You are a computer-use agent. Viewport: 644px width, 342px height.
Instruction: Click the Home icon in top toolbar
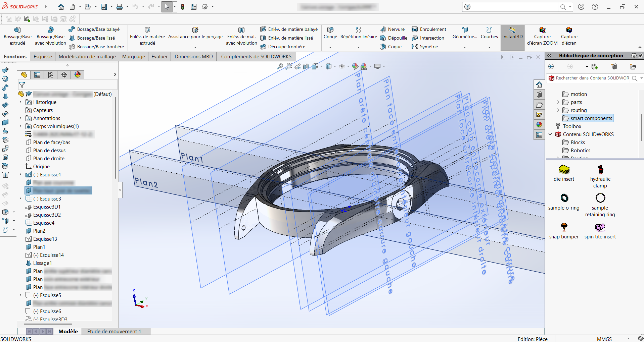(x=61, y=7)
